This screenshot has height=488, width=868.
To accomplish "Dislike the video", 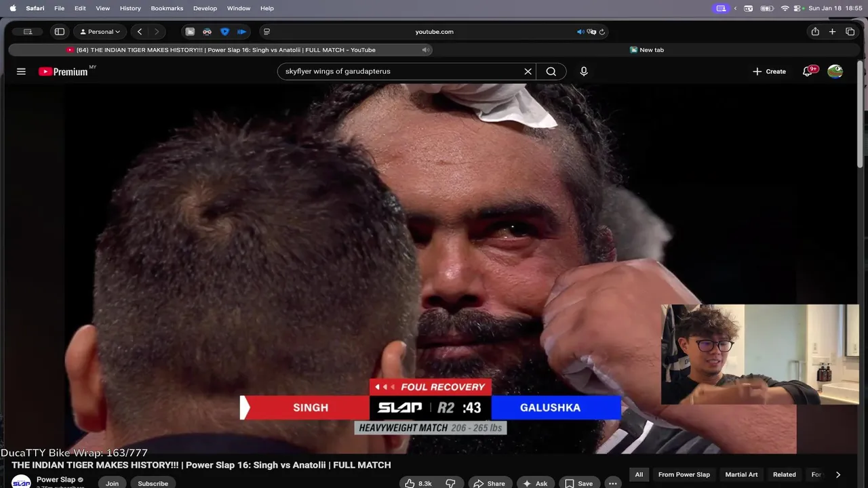I will pos(450,483).
